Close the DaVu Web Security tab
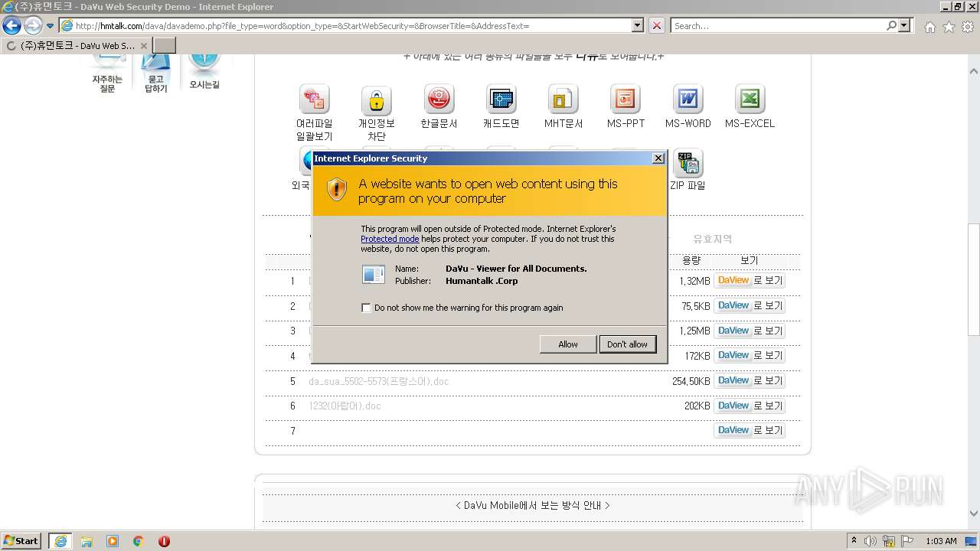This screenshot has height=551, width=980. 143,46
